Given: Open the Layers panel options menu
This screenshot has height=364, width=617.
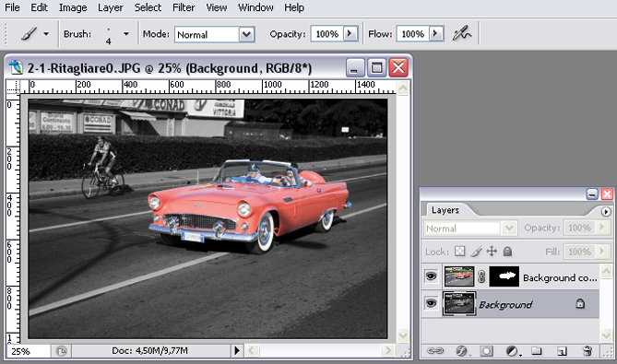Looking at the screenshot, I should click(x=606, y=212).
